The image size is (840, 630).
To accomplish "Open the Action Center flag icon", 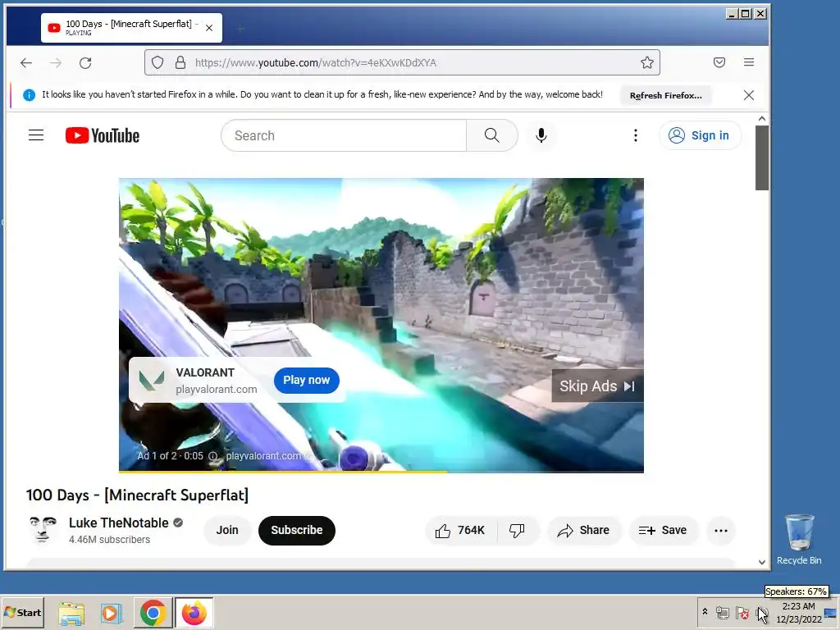I will point(742,612).
